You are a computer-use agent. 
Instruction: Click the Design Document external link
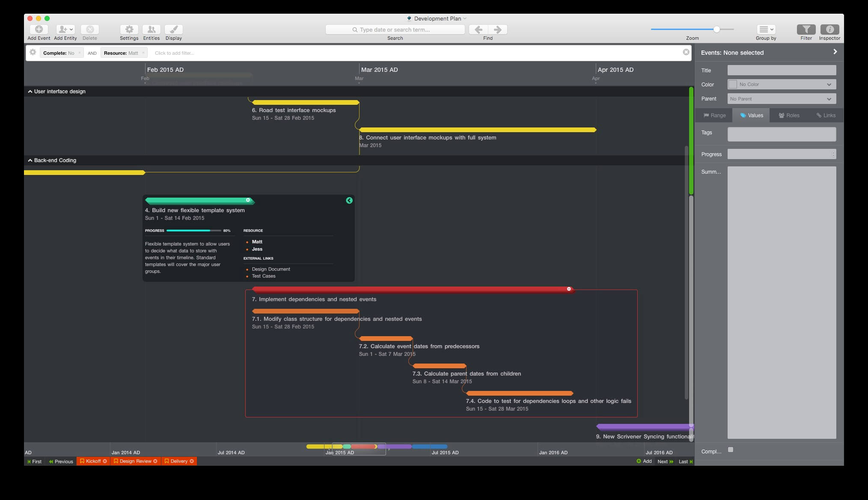point(270,269)
